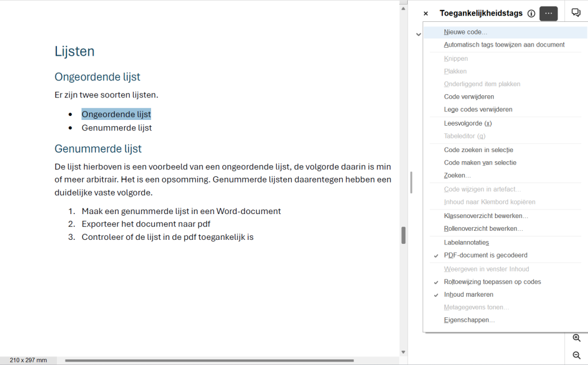The height and width of the screenshot is (365, 588).
Task: Click the vertical scrollbar up arrow
Action: point(403,8)
